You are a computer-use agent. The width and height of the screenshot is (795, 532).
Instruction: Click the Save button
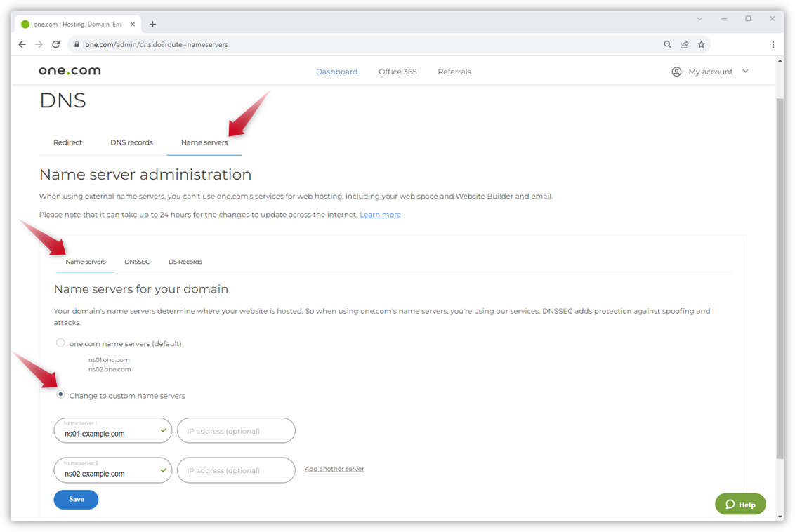pyautogui.click(x=76, y=499)
